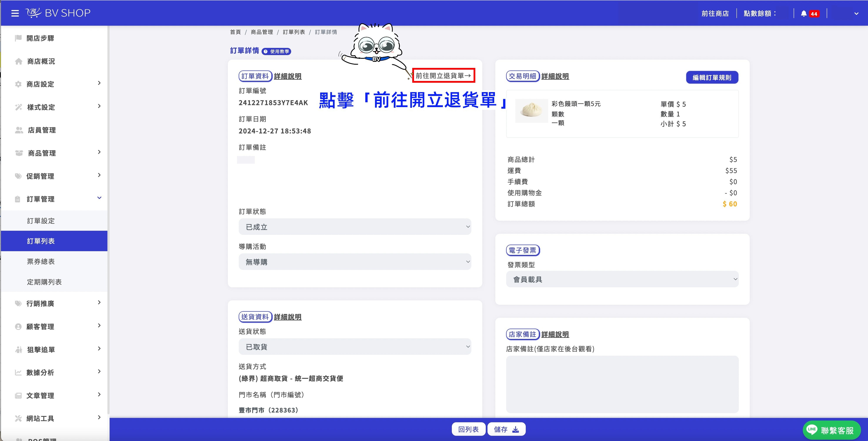Screen dimensions: 868x441
Task: Expand the 樣式設定 submenu chevron
Action: 99,106
